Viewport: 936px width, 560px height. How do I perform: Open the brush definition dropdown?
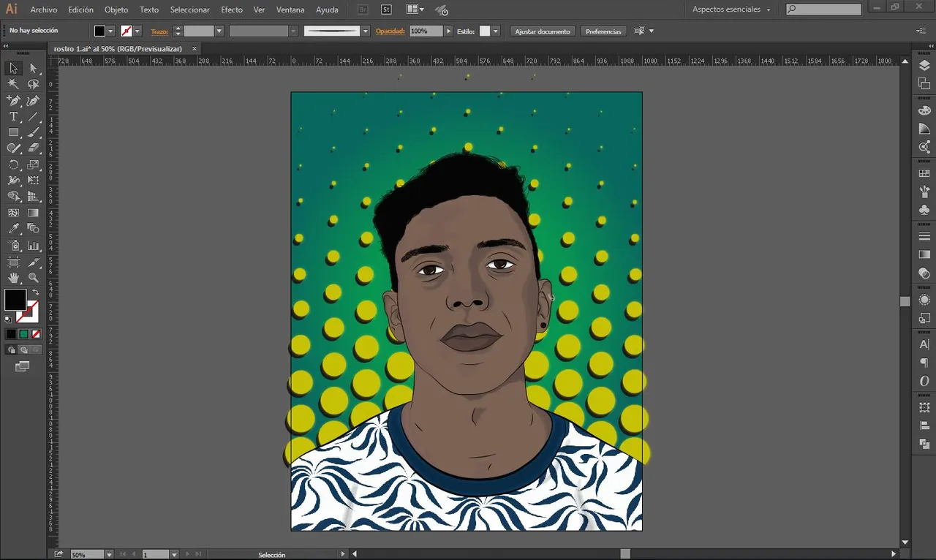point(366,31)
